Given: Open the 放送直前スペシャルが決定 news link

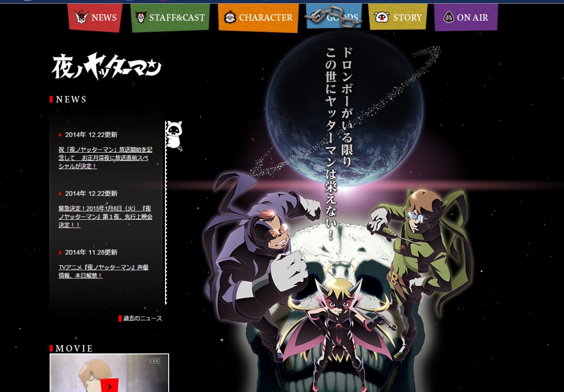Looking at the screenshot, I should tap(105, 158).
